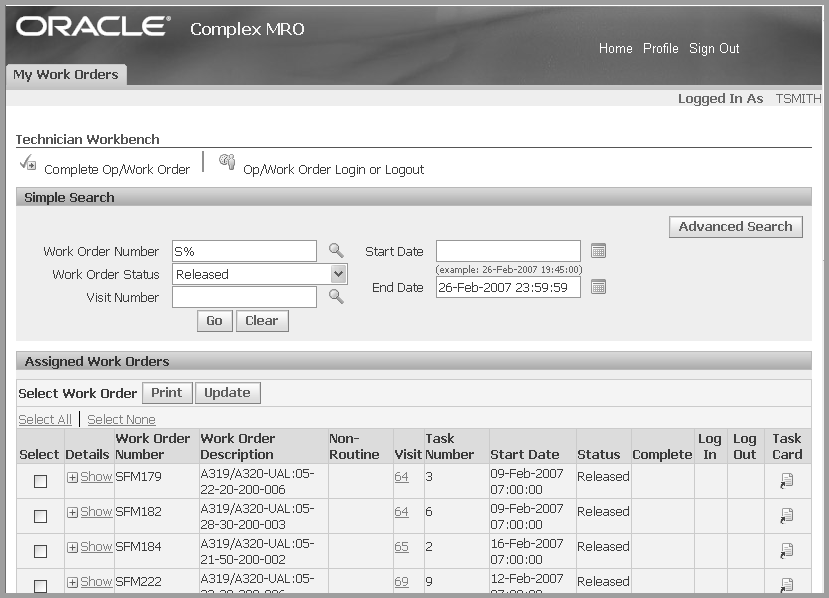Click the Advanced Search button
The width and height of the screenshot is (829, 598).
click(735, 226)
